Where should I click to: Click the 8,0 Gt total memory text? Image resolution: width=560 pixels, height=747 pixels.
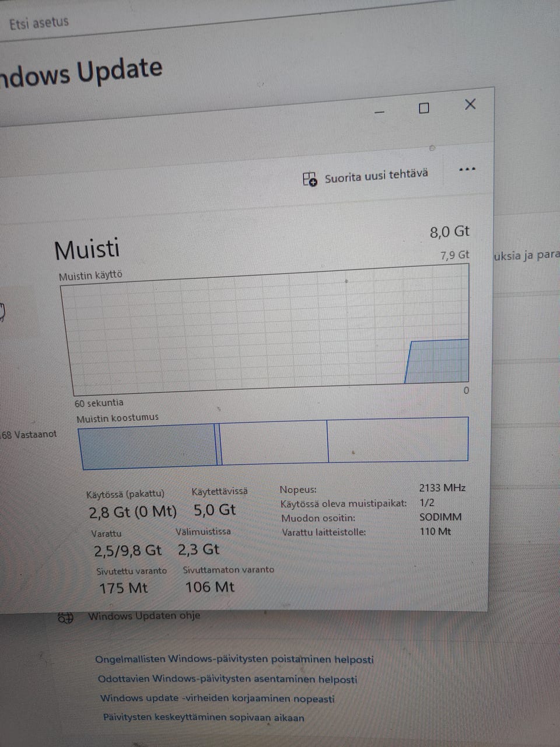[x=450, y=232]
